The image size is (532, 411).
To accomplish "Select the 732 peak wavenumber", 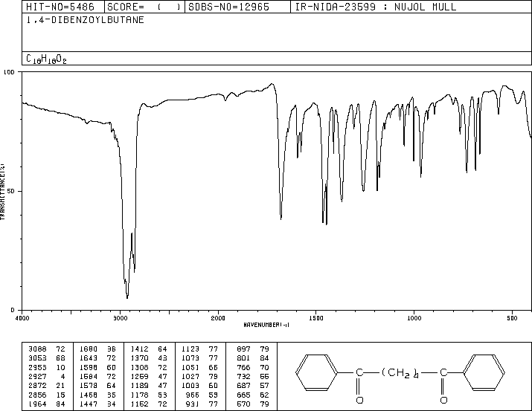I will coord(243,376).
